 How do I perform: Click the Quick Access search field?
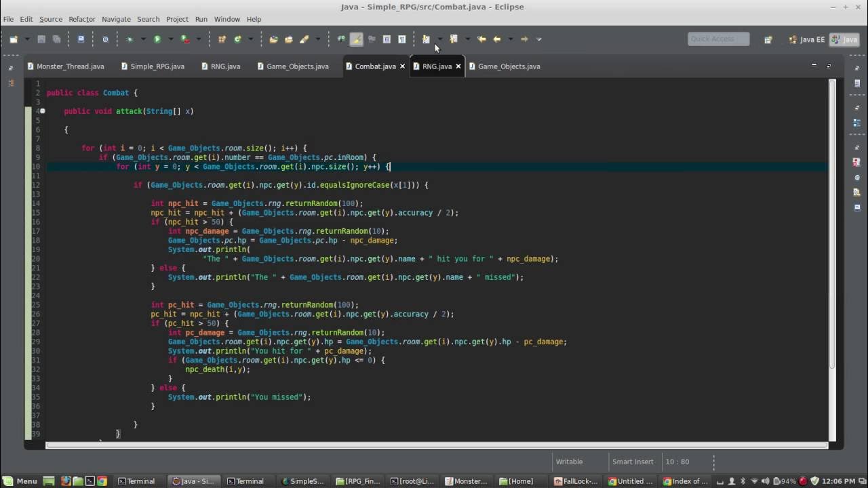point(719,39)
